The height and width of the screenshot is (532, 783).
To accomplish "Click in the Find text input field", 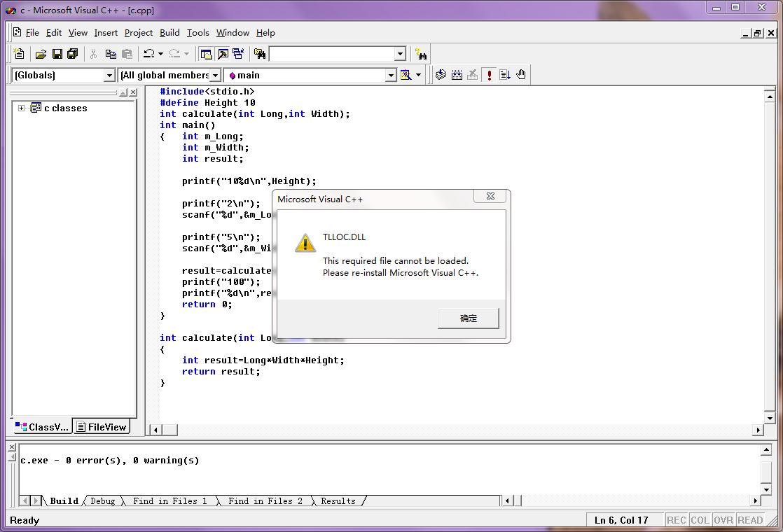I will click(x=332, y=54).
